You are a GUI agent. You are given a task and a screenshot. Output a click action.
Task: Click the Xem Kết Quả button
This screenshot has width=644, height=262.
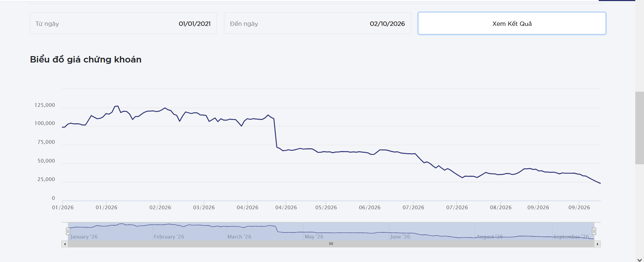tap(512, 24)
